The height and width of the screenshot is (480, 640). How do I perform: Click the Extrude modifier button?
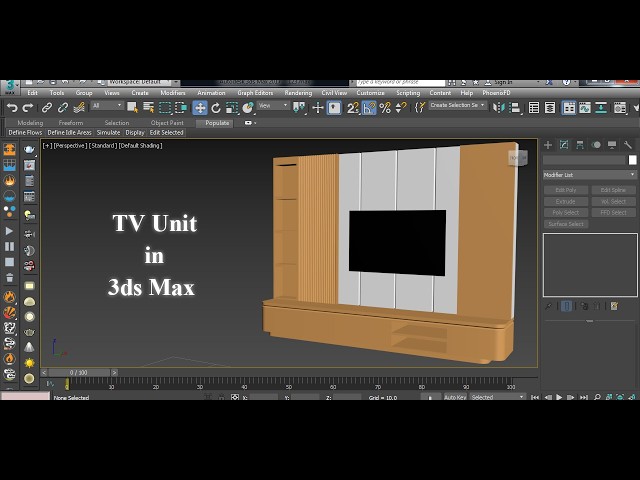[x=566, y=202]
